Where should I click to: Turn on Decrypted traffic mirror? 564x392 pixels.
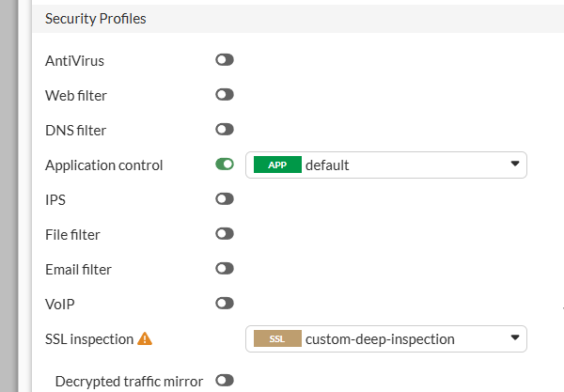224,381
